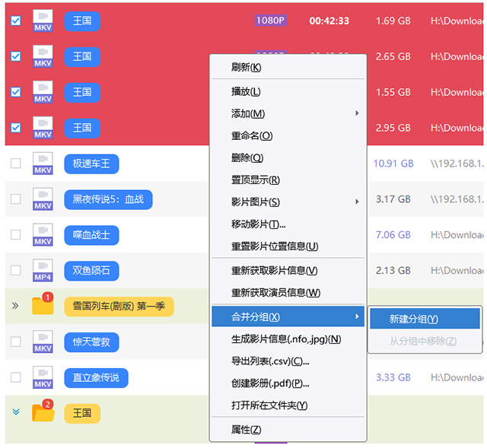
Task: Select the checkbox for 喋血战士
Action: pos(16,235)
